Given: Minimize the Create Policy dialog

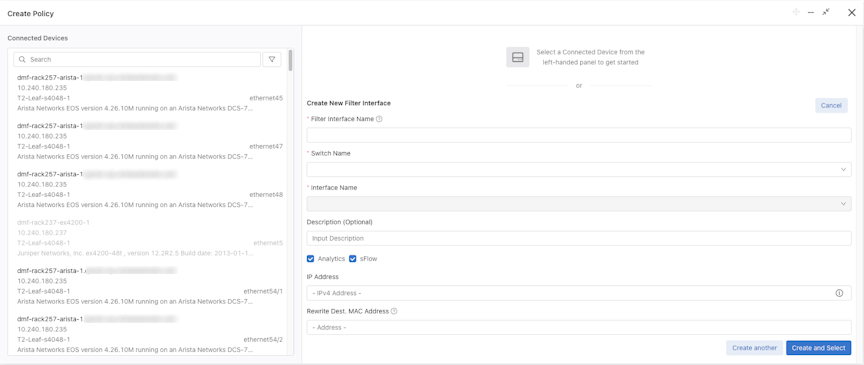Looking at the screenshot, I should pos(811,12).
